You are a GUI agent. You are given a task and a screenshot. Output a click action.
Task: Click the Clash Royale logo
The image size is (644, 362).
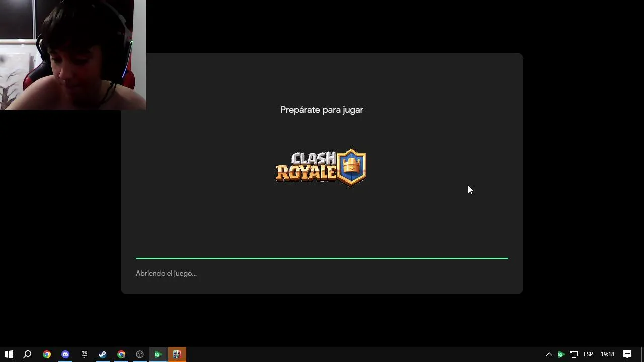point(321,167)
